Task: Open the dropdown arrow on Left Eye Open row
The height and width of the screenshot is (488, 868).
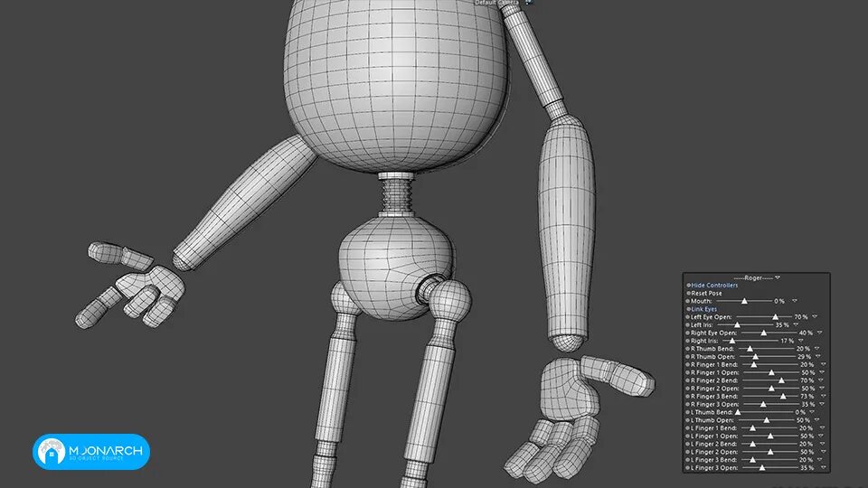Action: [815, 317]
